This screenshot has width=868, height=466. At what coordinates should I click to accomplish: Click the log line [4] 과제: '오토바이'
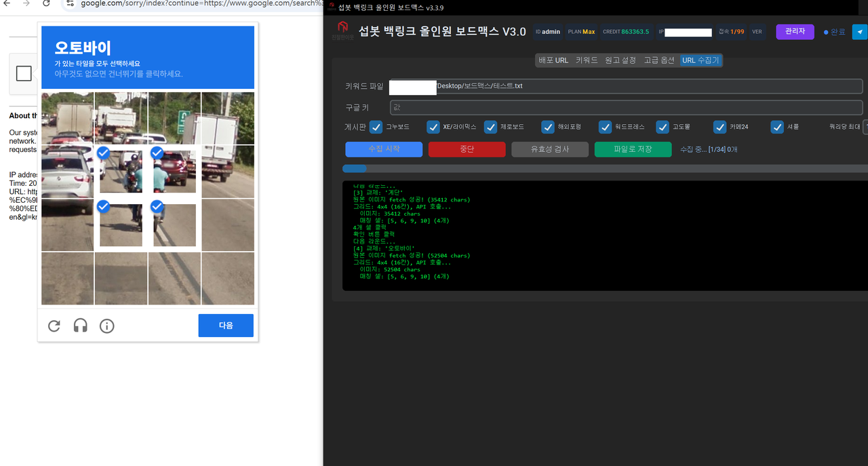pyautogui.click(x=384, y=248)
